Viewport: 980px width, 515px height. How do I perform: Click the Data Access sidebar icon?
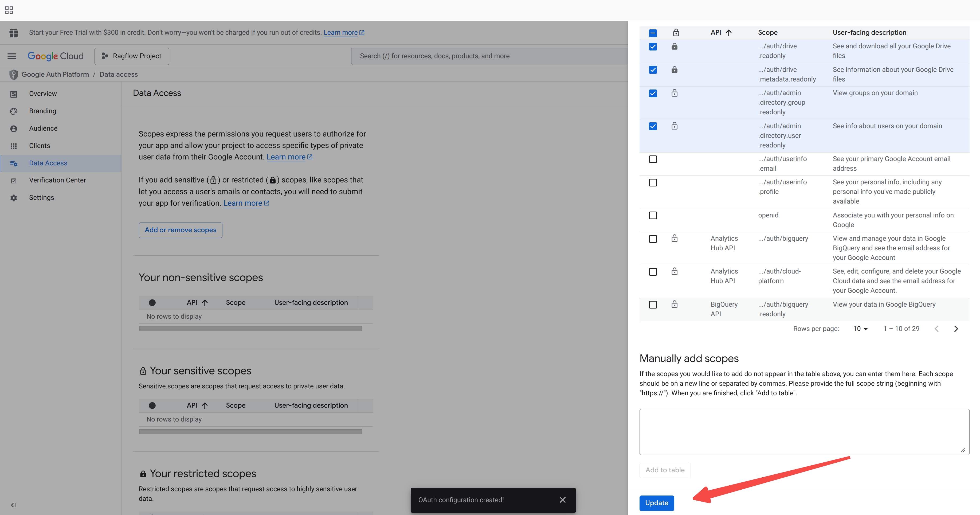click(x=14, y=163)
